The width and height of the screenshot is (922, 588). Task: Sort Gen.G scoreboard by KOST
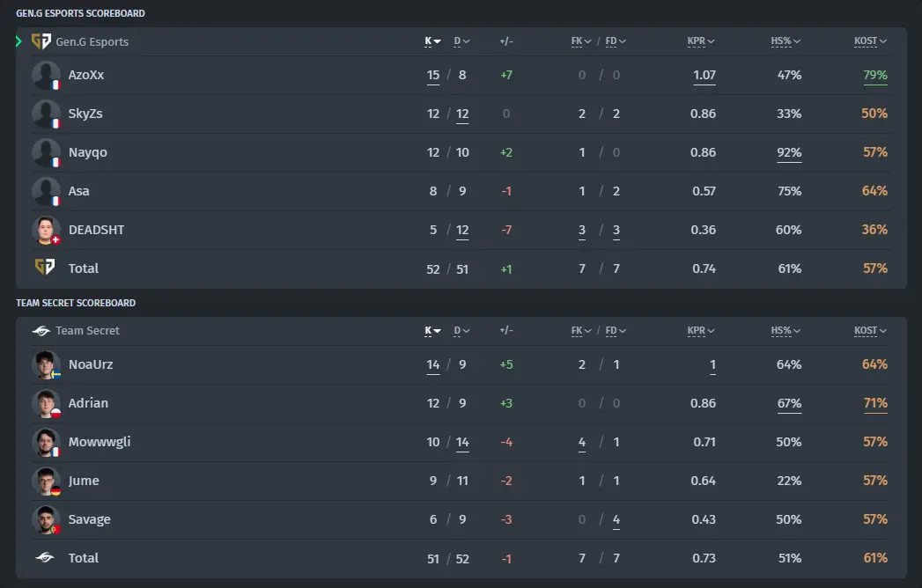[870, 41]
